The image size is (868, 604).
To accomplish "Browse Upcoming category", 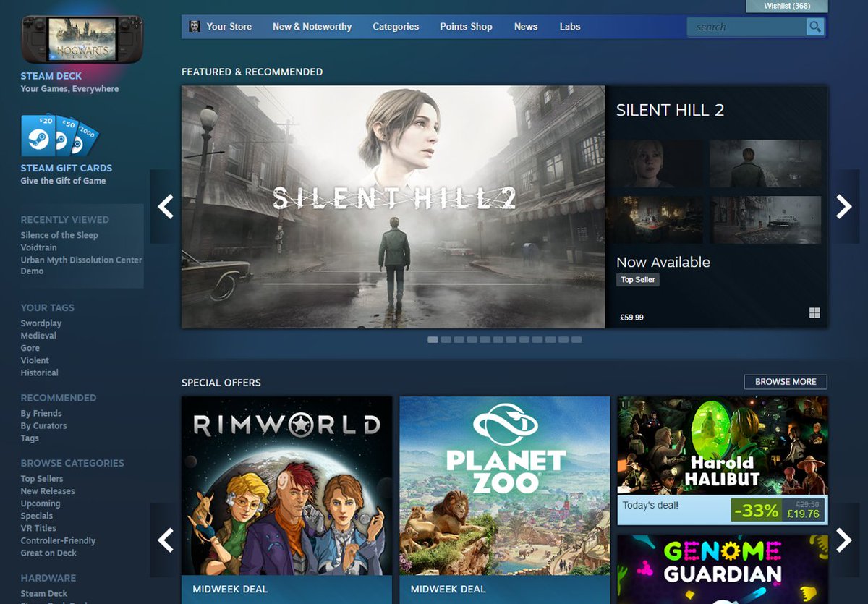I will (41, 503).
